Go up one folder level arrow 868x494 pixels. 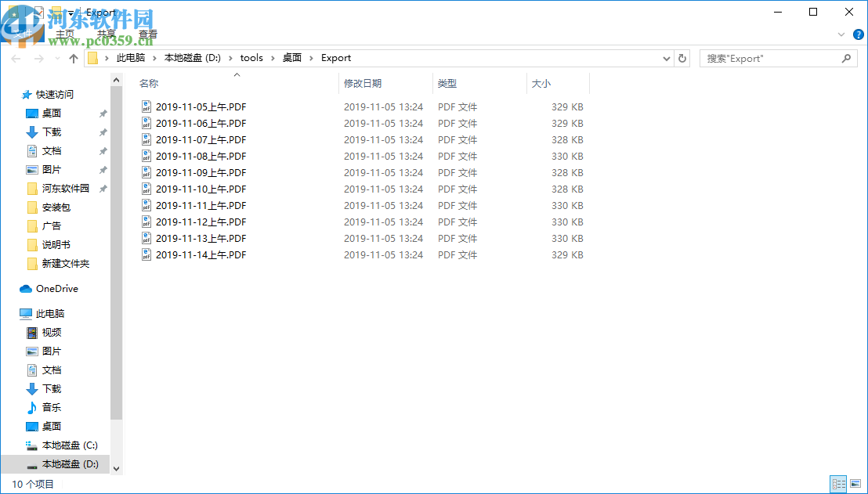(73, 58)
